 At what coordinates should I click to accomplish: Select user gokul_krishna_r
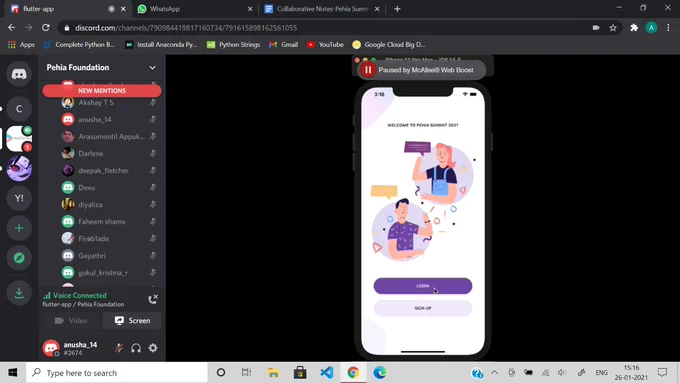pyautogui.click(x=103, y=273)
